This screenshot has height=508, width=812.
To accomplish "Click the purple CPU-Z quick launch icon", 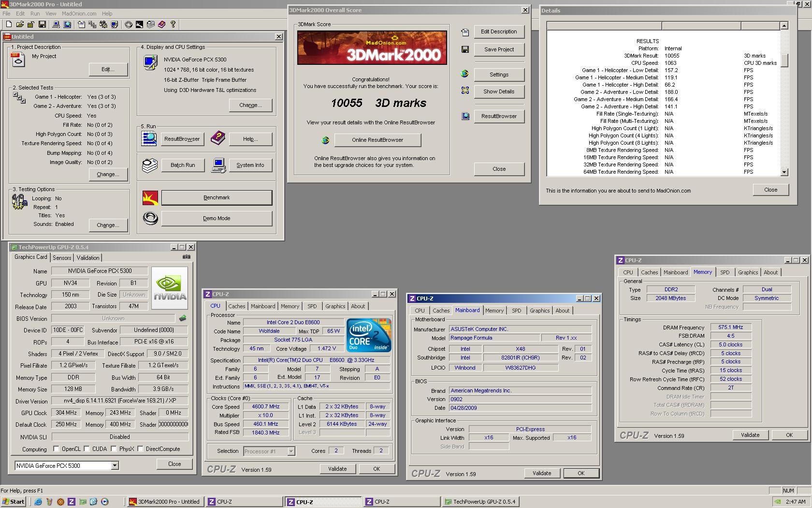I will point(72,502).
